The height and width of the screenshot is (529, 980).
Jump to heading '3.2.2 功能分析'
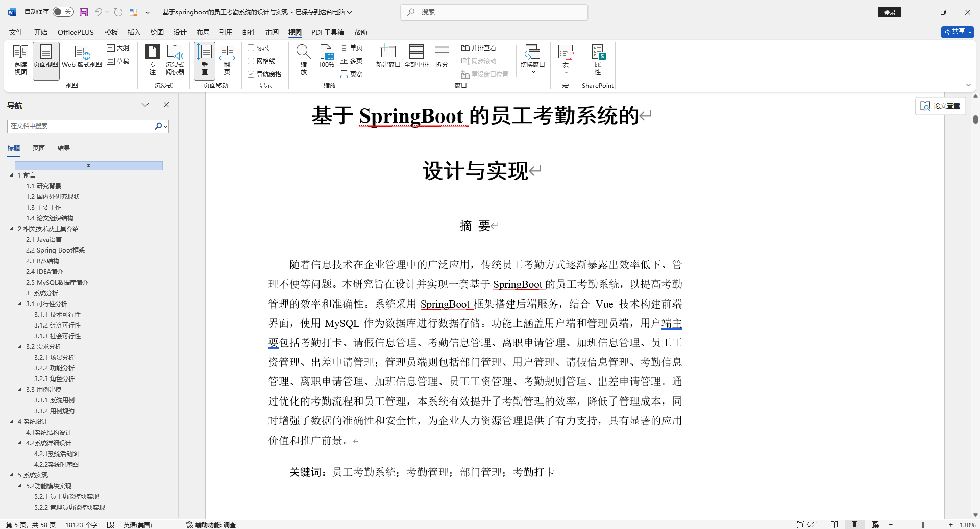tap(54, 368)
